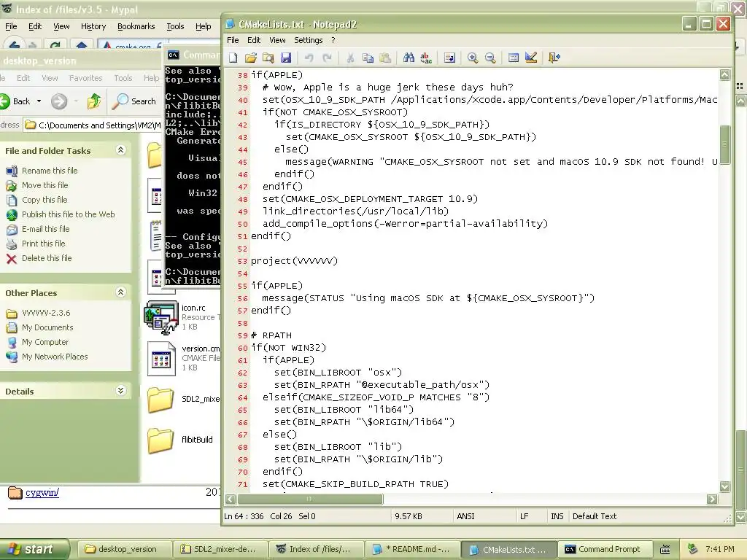This screenshot has height=560, width=747.
Task: Click Back button in Explorer window
Action: click(x=15, y=101)
